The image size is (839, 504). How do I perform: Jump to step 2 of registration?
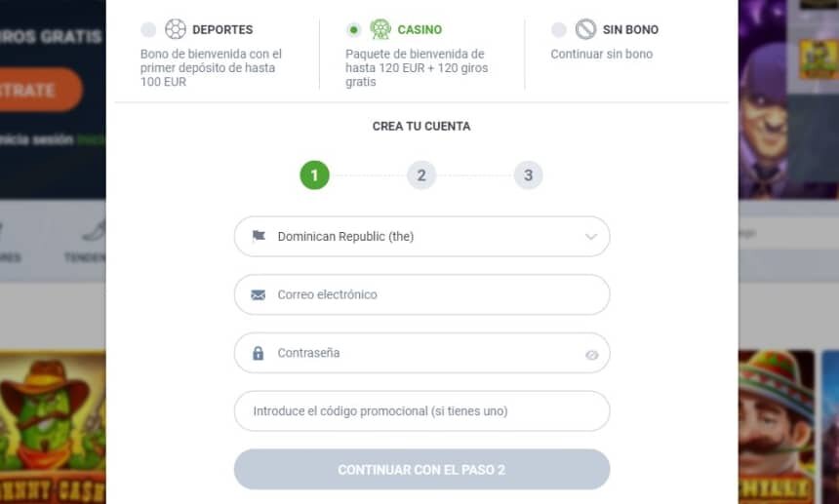(x=421, y=175)
